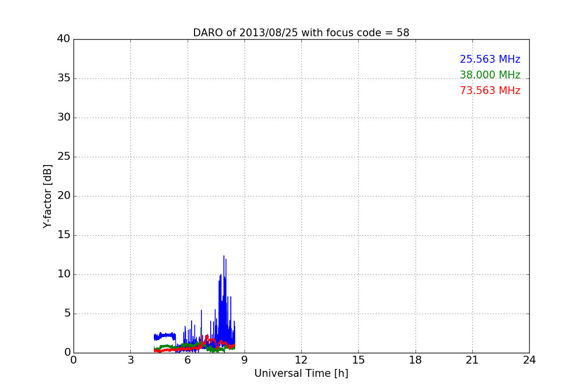Viewport: 588px width, 392px height.
Task: Click the x-axis tick label 9
Action: (x=245, y=360)
